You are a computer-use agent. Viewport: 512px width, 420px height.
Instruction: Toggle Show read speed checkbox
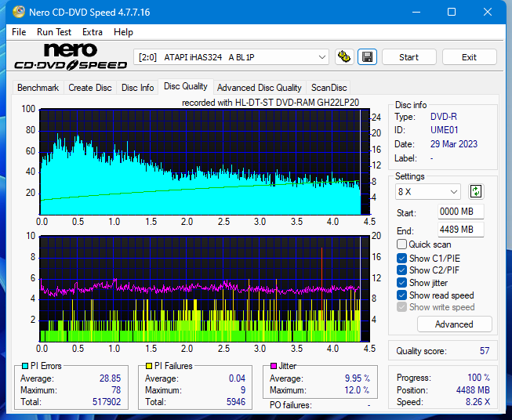pos(401,295)
